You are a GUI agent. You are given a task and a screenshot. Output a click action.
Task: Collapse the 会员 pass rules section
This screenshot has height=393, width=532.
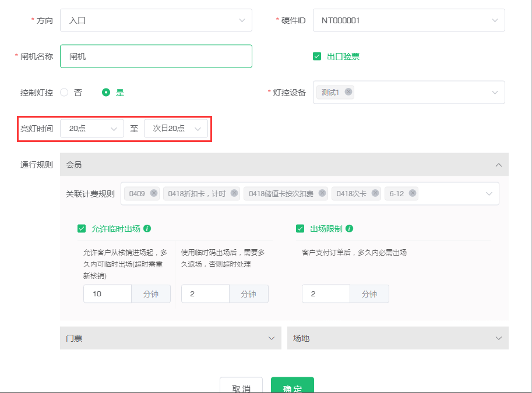498,165
